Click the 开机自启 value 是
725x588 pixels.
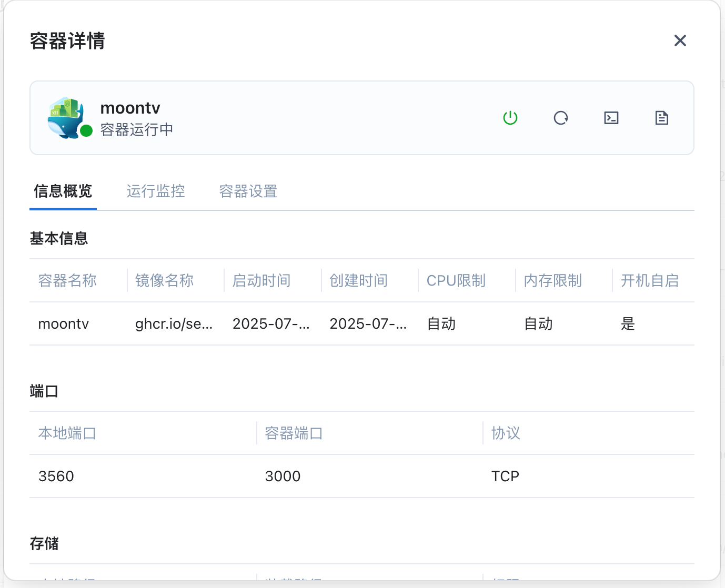[628, 324]
